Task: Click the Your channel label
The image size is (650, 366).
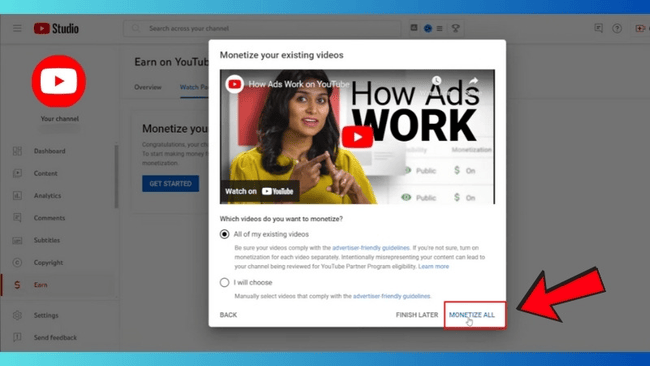Action: pos(60,119)
